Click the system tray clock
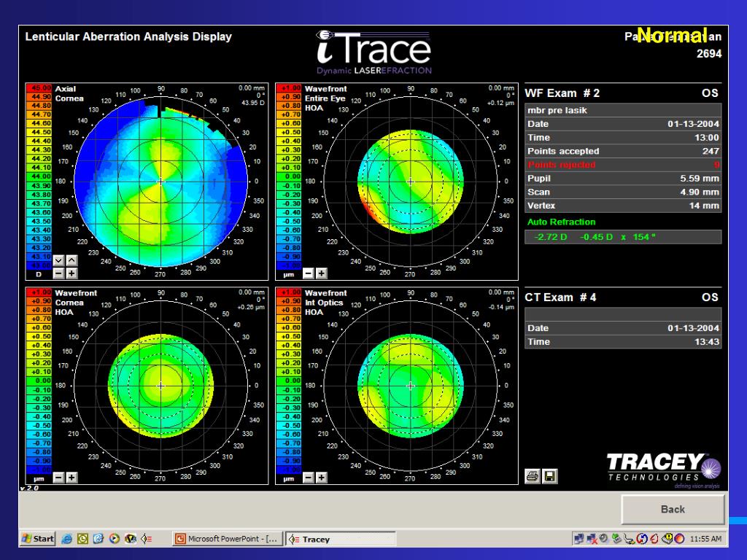Viewport: 747px width, 560px height. [705, 540]
